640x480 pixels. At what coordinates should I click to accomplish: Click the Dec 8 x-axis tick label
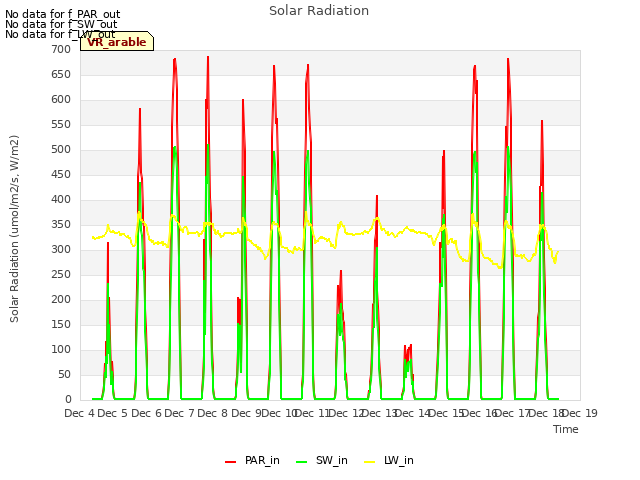click(213, 413)
